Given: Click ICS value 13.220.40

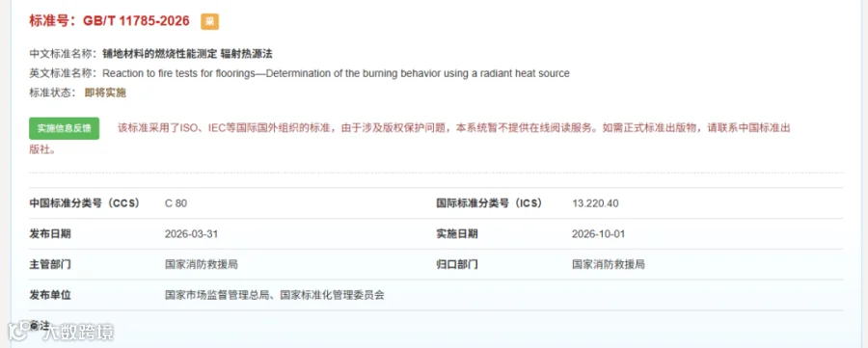Looking at the screenshot, I should (595, 203).
